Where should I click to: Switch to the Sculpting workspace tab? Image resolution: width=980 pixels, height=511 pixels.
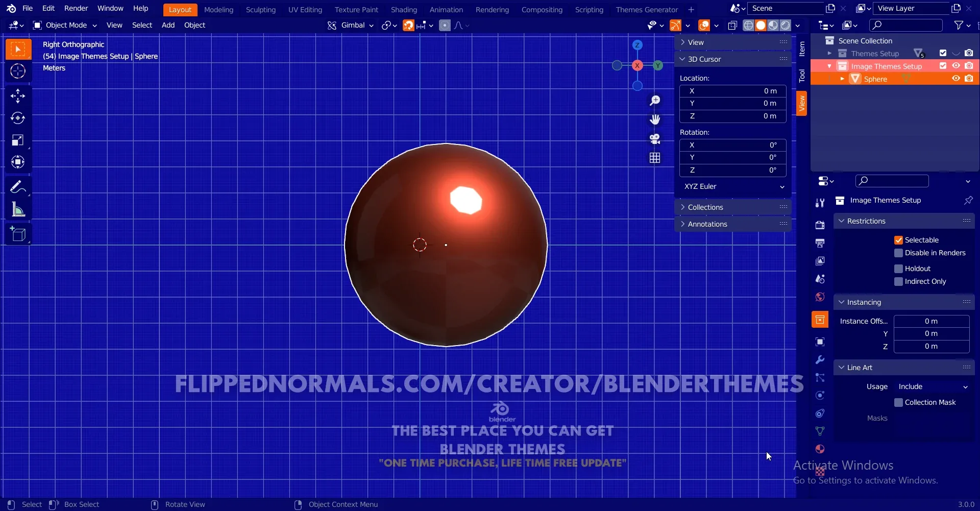(x=260, y=10)
